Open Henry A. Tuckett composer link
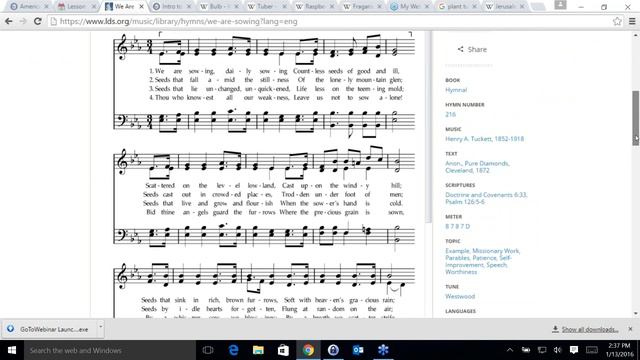This screenshot has width=640, height=360. click(484, 139)
